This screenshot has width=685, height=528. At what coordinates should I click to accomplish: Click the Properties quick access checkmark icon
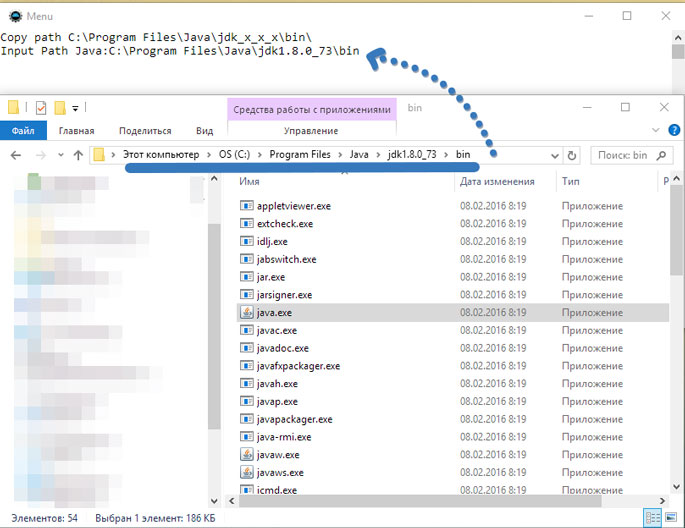[41, 107]
